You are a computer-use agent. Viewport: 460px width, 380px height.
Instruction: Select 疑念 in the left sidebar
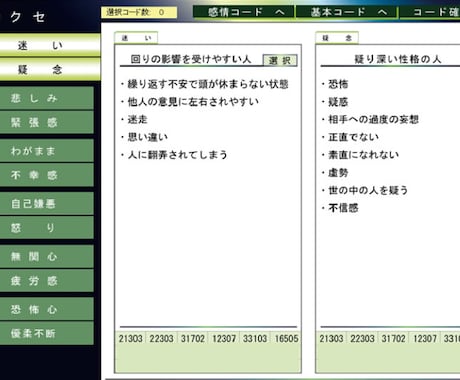click(49, 69)
